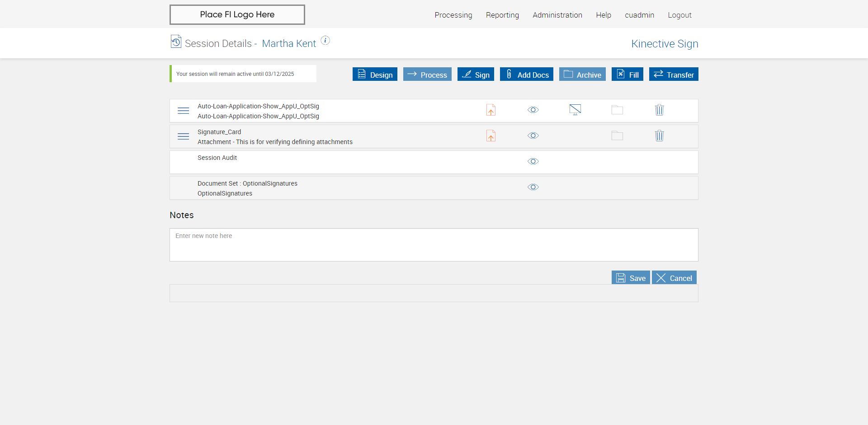Click the folder icon in Signature_Card row
Viewport: 868px width, 425px height.
(x=617, y=135)
